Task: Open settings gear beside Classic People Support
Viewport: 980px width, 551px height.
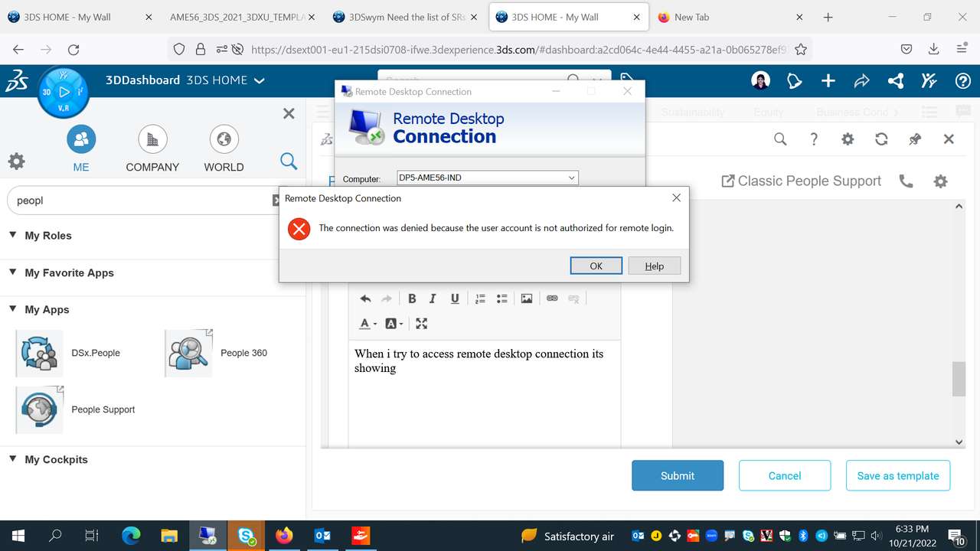Action: (940, 181)
